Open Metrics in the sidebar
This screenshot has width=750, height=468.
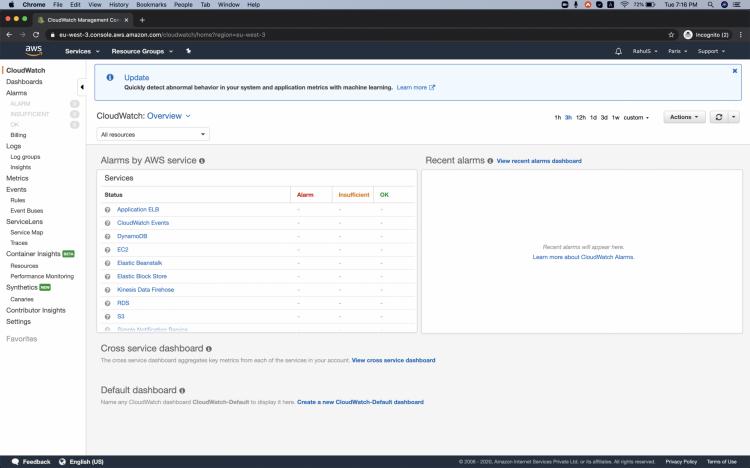[x=17, y=178]
